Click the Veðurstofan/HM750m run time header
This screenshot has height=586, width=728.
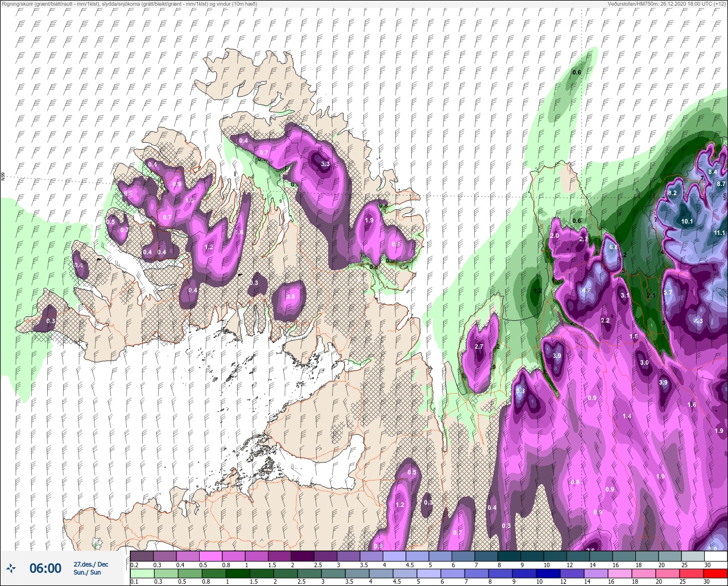tap(667, 3)
